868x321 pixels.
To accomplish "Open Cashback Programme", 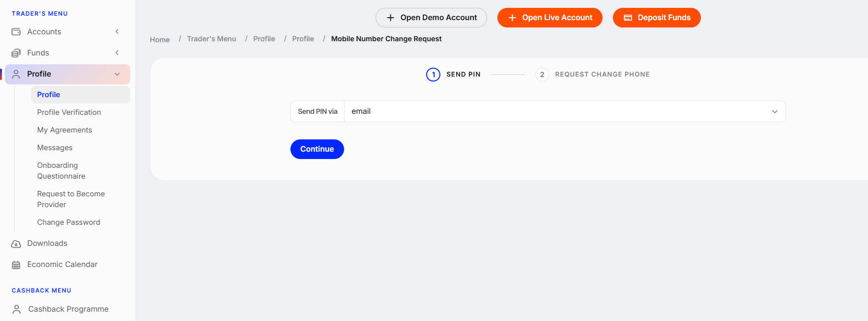I will [x=68, y=309].
